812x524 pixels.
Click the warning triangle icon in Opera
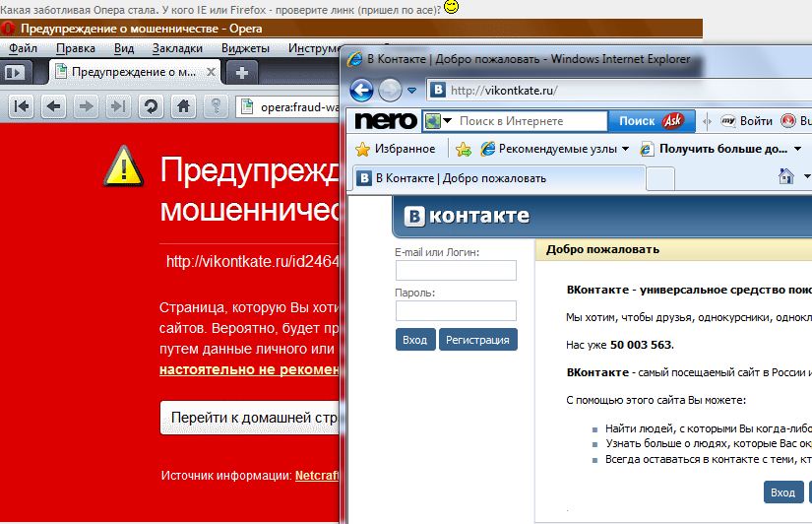(x=123, y=166)
